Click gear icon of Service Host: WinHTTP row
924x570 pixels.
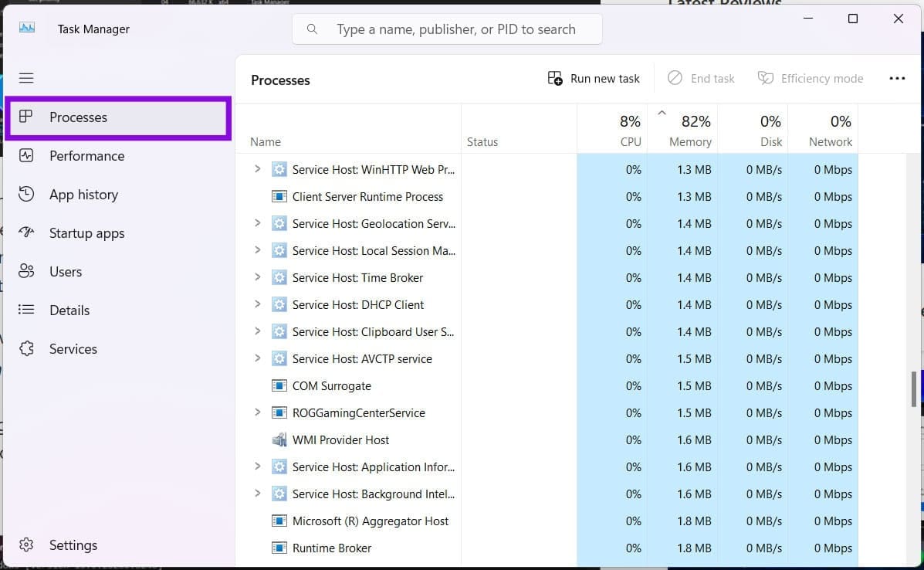pos(279,170)
